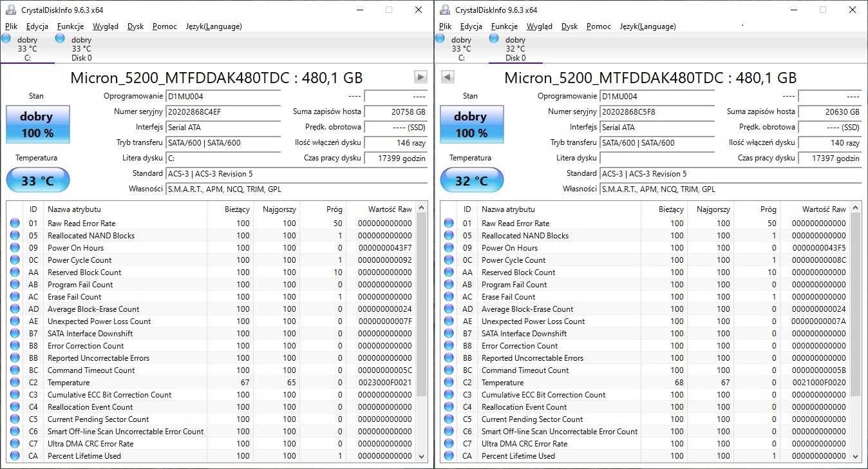Click status orb for Raw Read Error Rate, right window
This screenshot has height=469, width=868.
(x=449, y=223)
